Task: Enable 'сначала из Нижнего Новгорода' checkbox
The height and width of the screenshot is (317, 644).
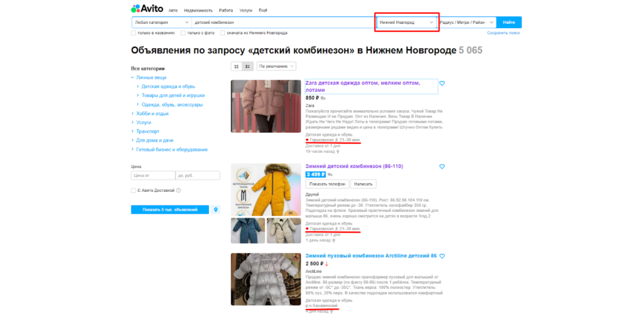Action: point(223,33)
